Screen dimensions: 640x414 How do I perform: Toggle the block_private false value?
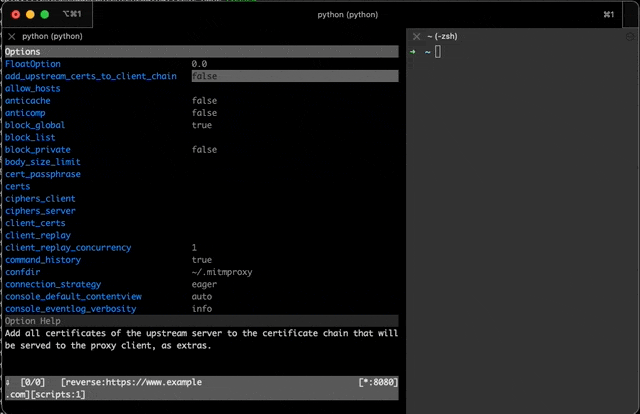pos(204,150)
